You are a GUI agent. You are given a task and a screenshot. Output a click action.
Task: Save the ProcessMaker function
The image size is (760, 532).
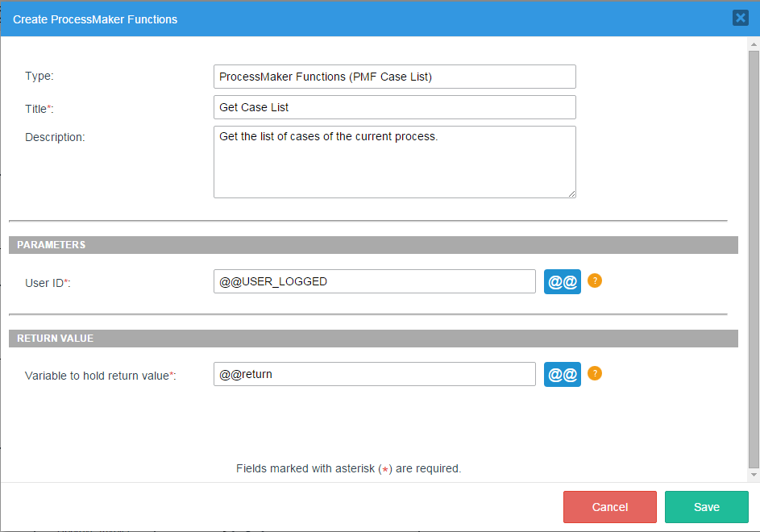[x=706, y=507]
